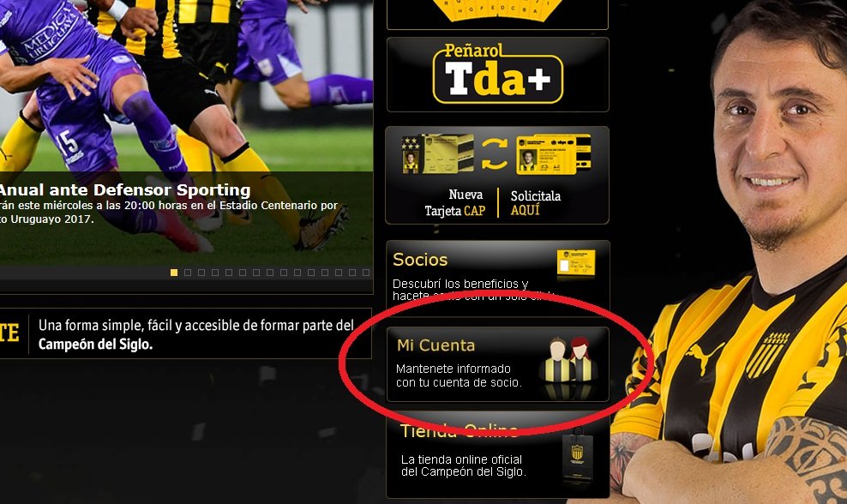Open the Peñarol Tda+ banner logo

[x=497, y=74]
